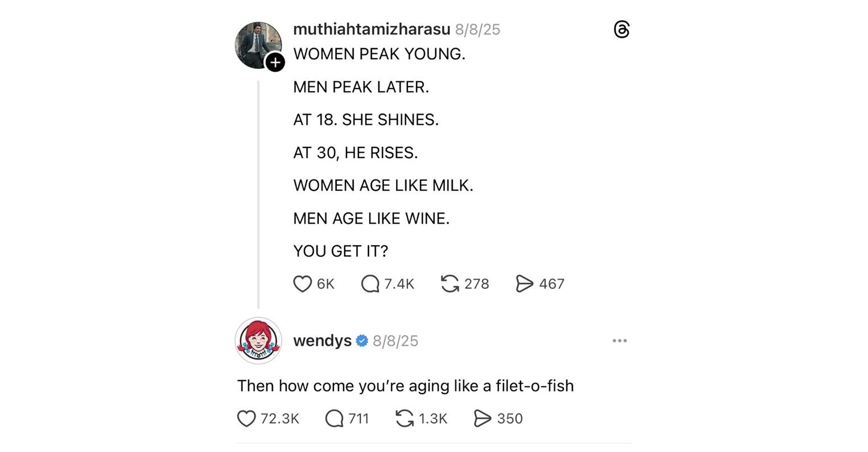Screen dimensions: 868x452
Task: Open the three-dot menu on Wendy's reply
Action: [619, 341]
